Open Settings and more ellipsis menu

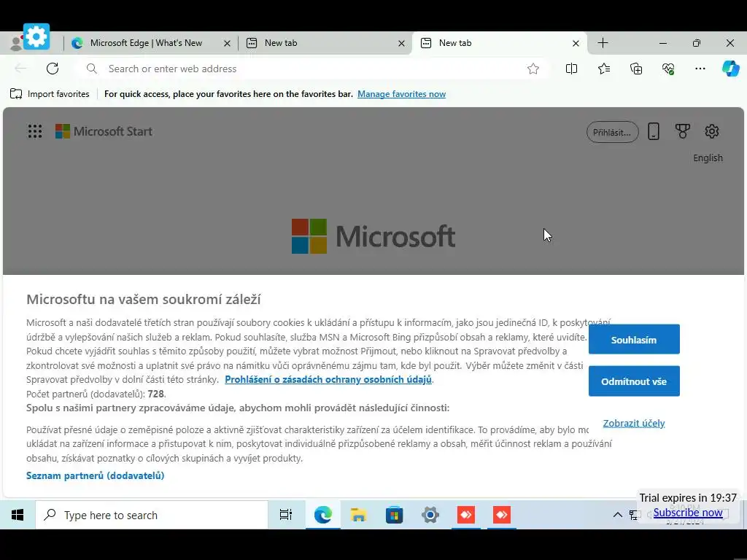pos(700,69)
